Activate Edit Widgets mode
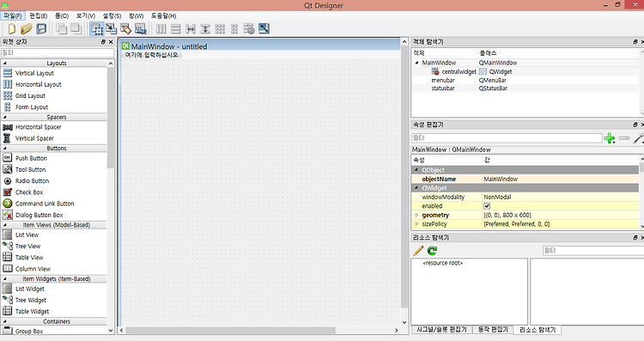The image size is (644, 341). (x=97, y=28)
